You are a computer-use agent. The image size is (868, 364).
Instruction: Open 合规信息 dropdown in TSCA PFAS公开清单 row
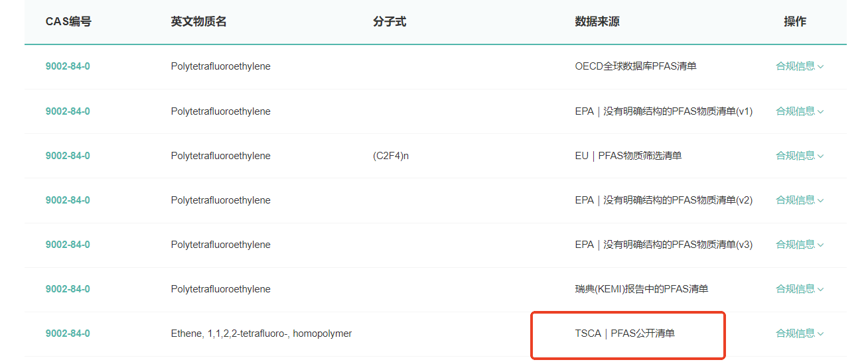[x=799, y=334]
